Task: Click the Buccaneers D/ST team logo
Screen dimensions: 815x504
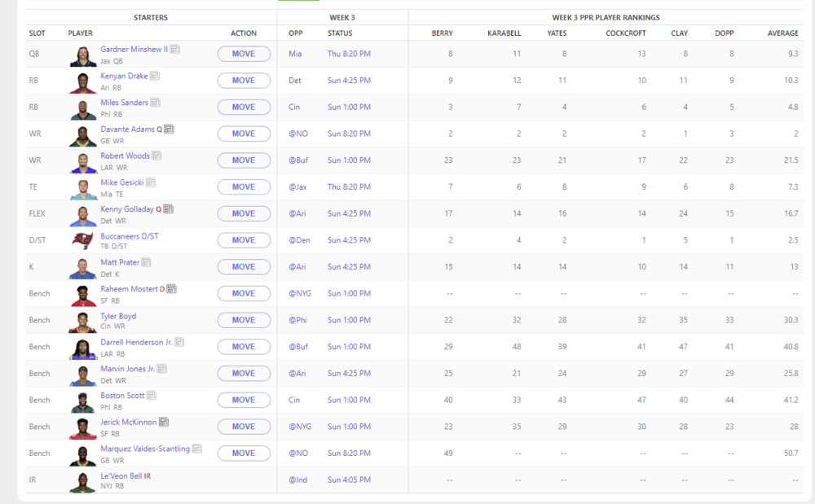Action: tap(82, 240)
